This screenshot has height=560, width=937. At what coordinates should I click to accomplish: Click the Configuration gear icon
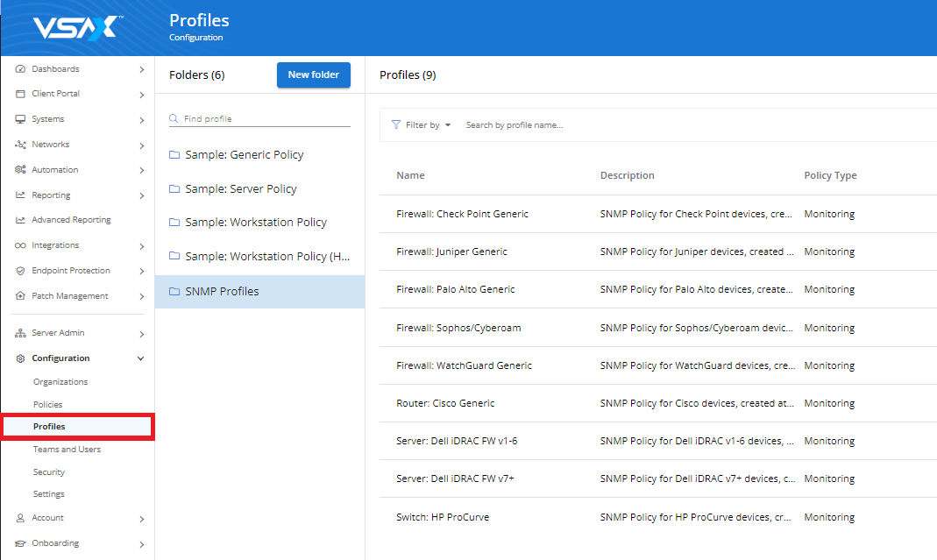(x=20, y=358)
